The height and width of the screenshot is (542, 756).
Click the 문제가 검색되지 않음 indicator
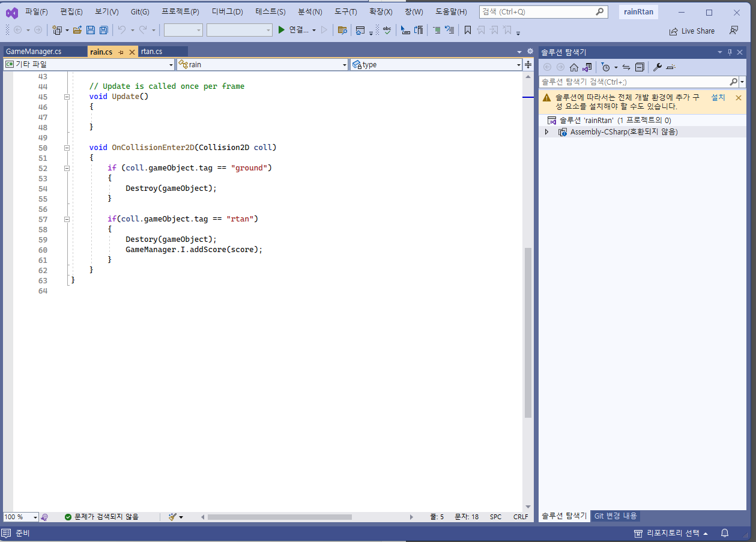point(101,517)
